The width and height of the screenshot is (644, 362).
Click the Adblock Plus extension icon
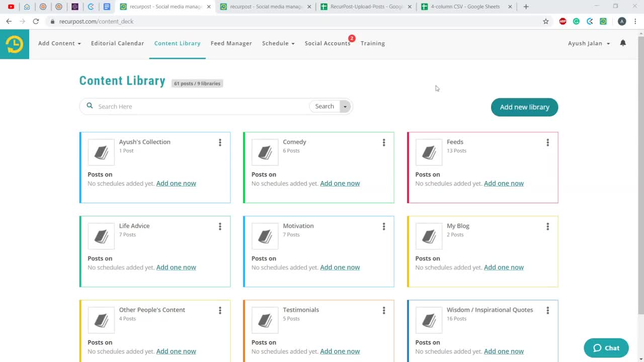coord(562,21)
